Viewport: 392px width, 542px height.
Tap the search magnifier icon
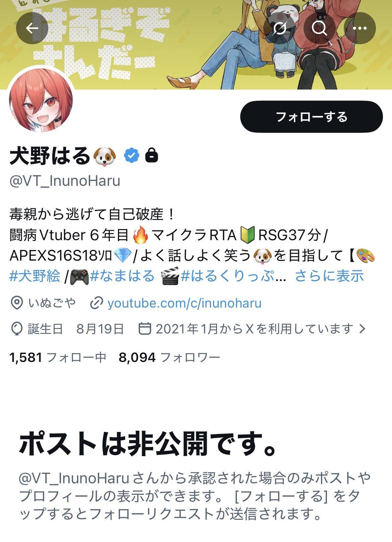point(320,28)
